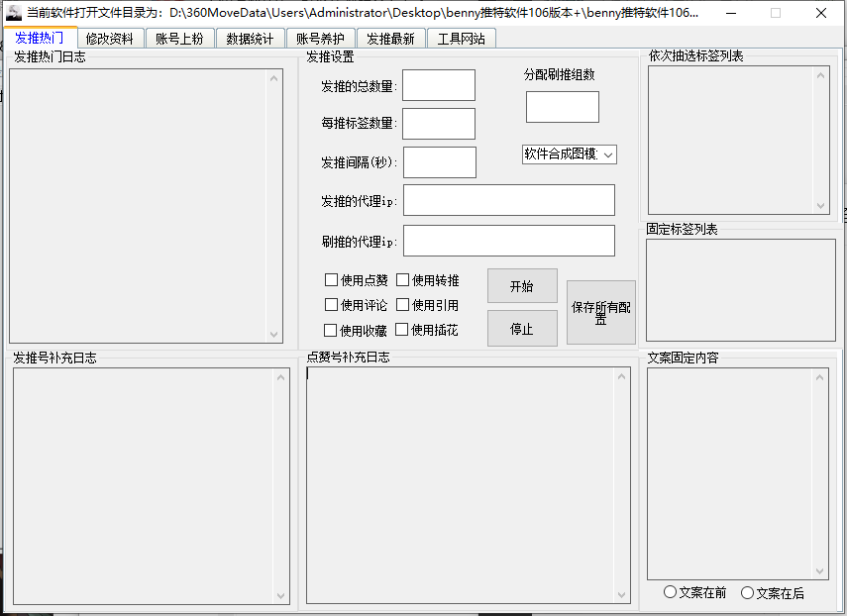Open the 账号上粉 tab
This screenshot has width=847, height=616.
pos(179,39)
